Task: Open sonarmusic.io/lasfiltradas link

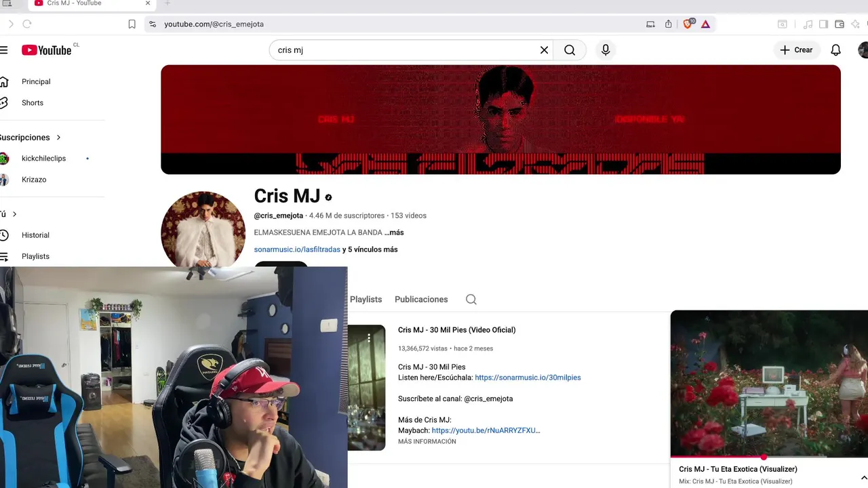Action: [297, 249]
